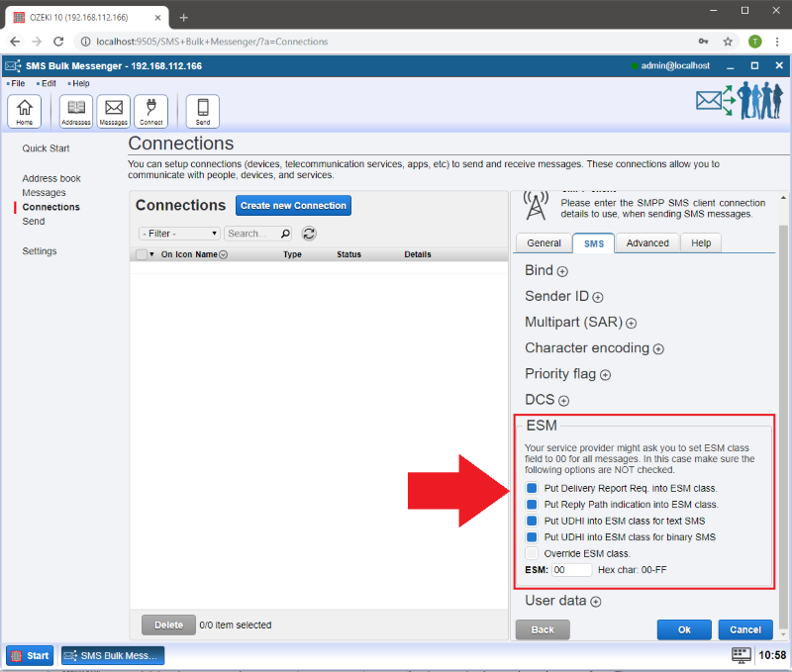Image resolution: width=792 pixels, height=672 pixels.
Task: Open the Edit menu
Action: (48, 84)
